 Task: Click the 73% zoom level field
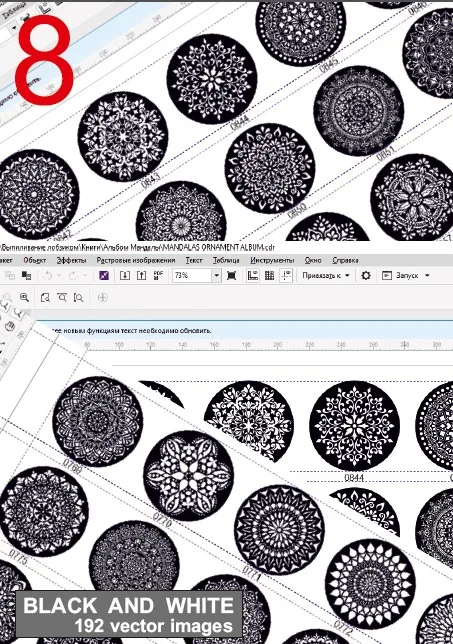pos(192,275)
